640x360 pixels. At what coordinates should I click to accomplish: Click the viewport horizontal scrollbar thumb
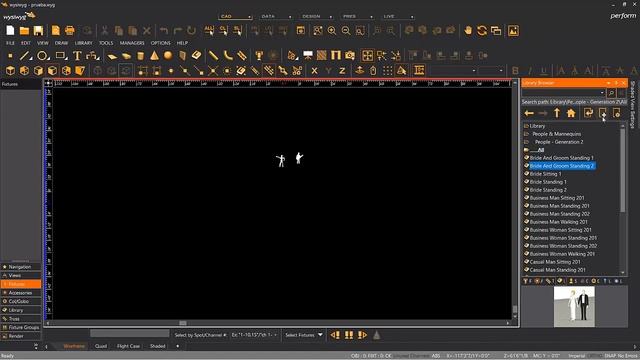click(x=183, y=323)
